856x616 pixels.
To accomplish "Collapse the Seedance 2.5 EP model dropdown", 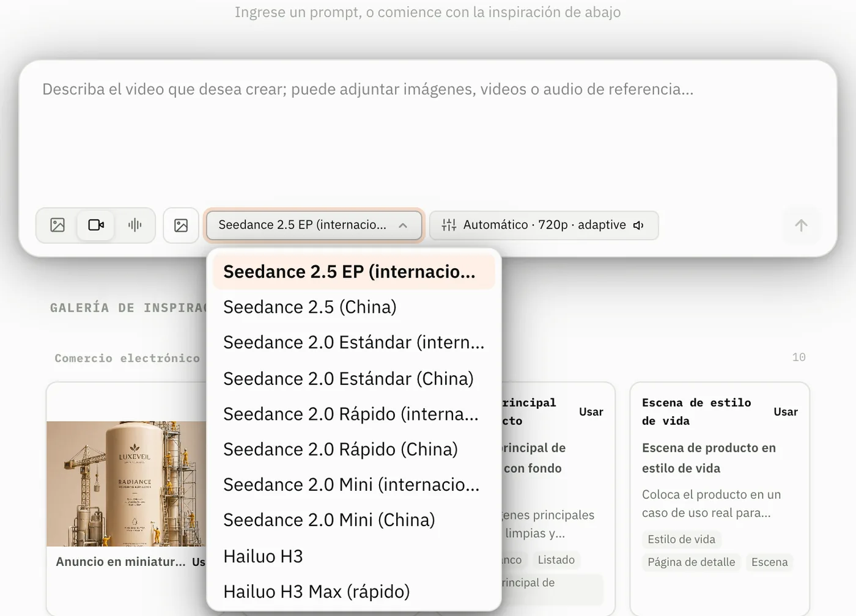I will pos(314,226).
